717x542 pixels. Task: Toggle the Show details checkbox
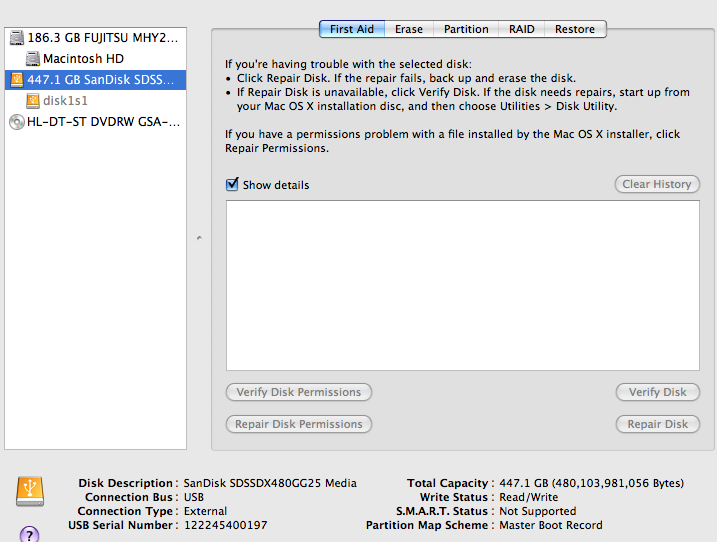[x=232, y=185]
